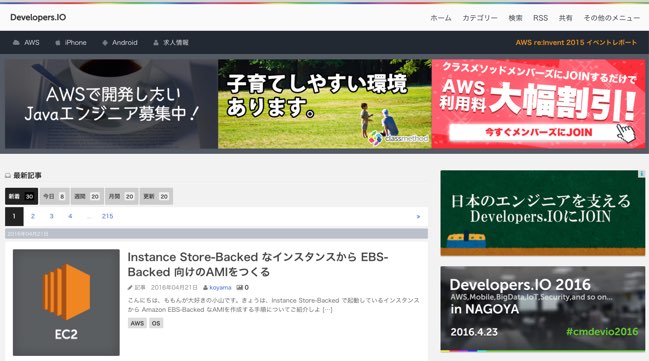Open the EC2 article thumbnail
Image resolution: width=649 pixels, height=361 pixels.
pyautogui.click(x=66, y=302)
